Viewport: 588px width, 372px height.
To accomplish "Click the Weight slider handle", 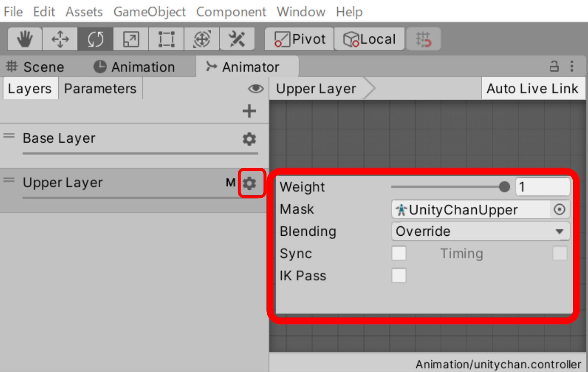I will [504, 187].
